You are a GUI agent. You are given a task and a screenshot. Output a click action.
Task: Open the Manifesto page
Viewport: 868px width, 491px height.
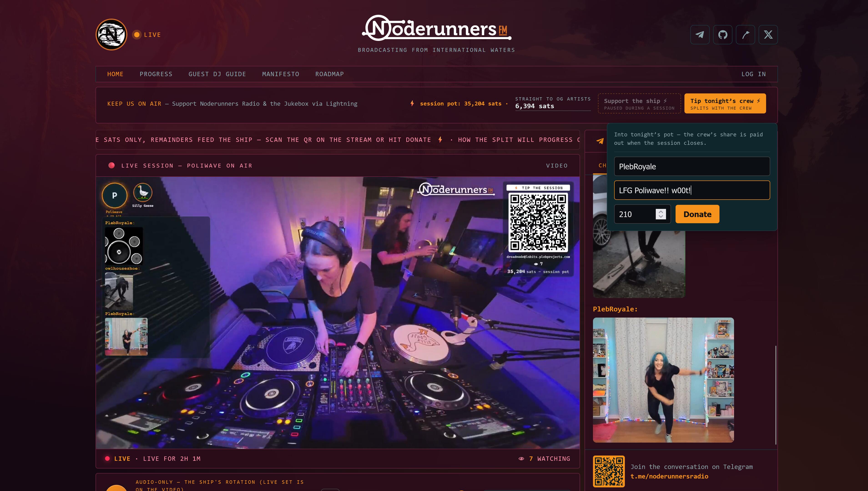[x=281, y=74]
